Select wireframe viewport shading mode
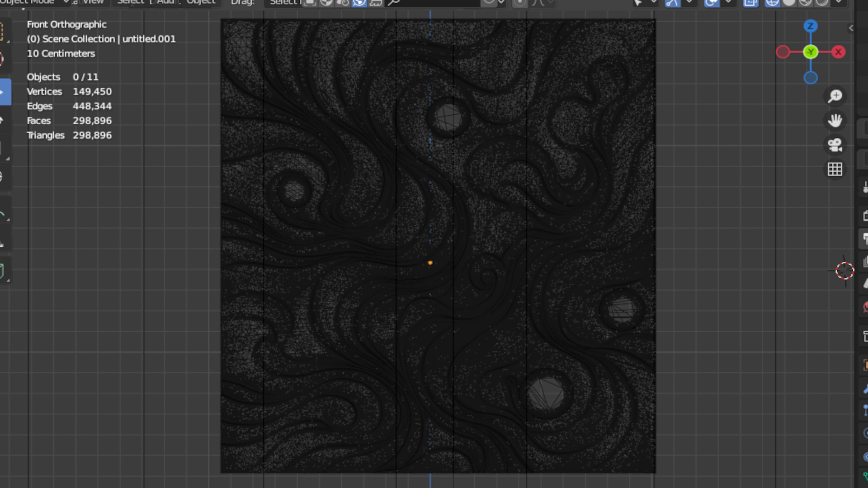868x488 pixels. click(x=772, y=3)
